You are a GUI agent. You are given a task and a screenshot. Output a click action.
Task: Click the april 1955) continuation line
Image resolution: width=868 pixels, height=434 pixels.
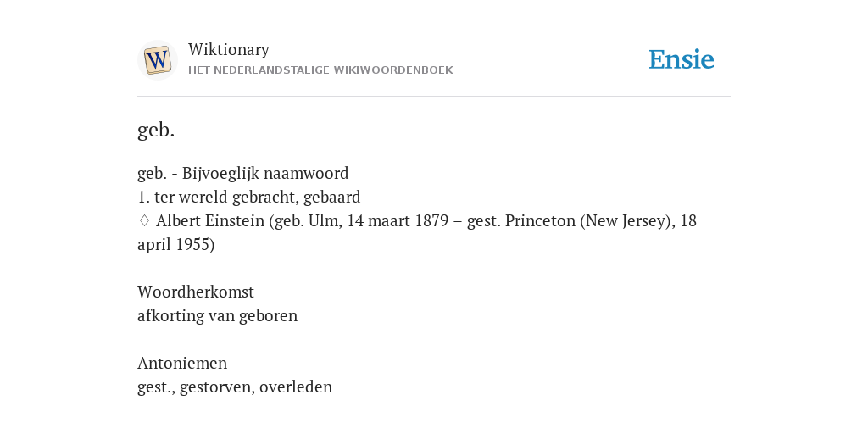[x=176, y=245]
